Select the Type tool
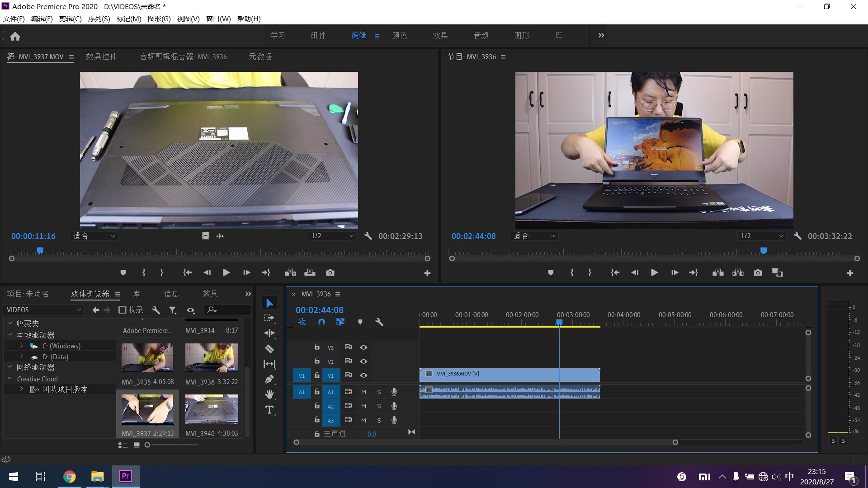Image resolution: width=868 pixels, height=488 pixels. 269,410
